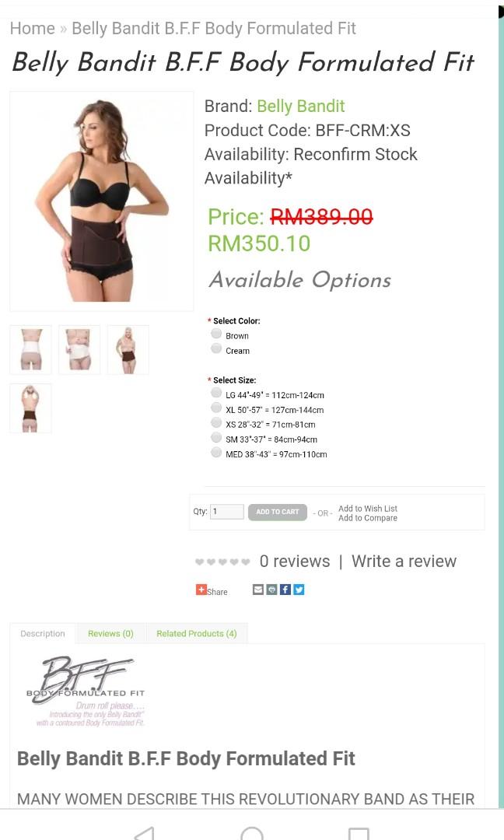The height and width of the screenshot is (840, 504).
Task: Click the red plus Share icon
Action: click(201, 590)
